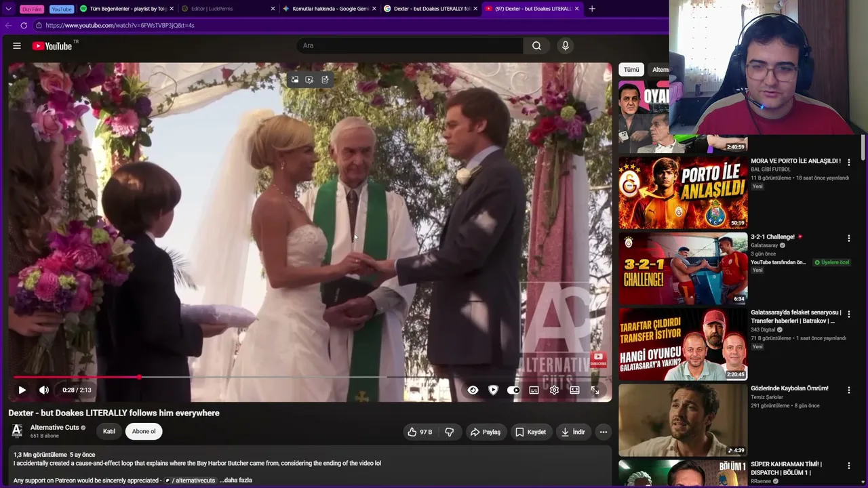Click the page's vertical scrollbar
Image resolution: width=868 pixels, height=488 pixels.
(863, 147)
